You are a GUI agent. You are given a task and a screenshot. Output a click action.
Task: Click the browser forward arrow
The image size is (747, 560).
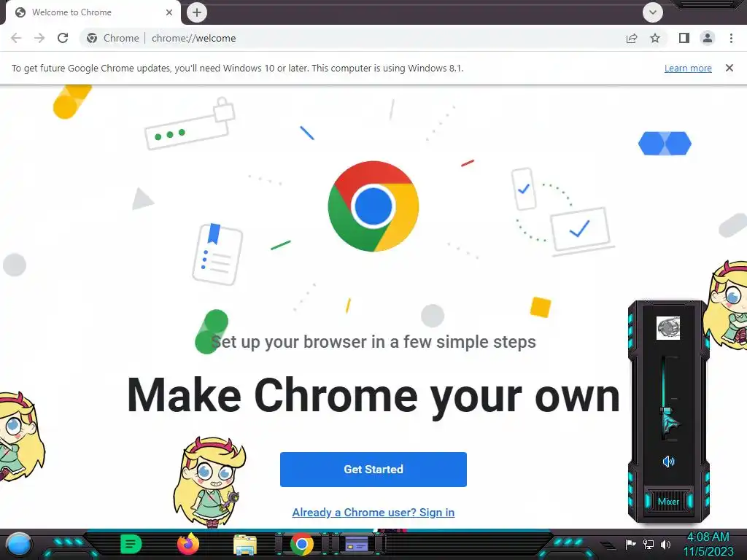[39, 38]
